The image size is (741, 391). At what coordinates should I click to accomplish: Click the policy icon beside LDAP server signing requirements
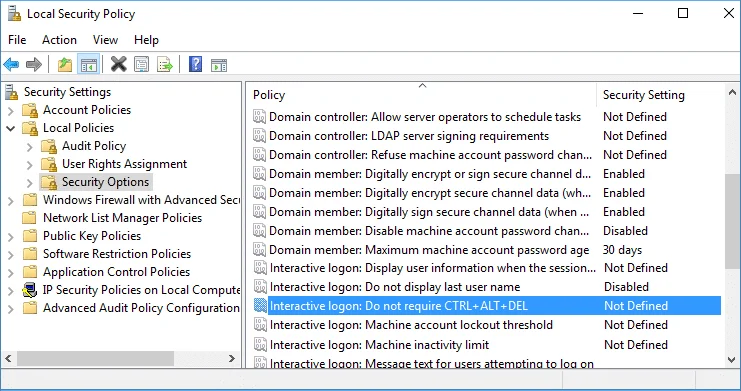coord(259,136)
